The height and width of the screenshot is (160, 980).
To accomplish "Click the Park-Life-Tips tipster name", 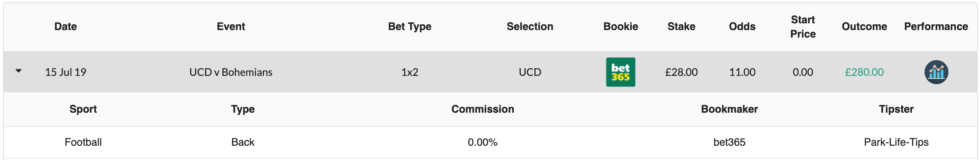I will click(x=896, y=142).
